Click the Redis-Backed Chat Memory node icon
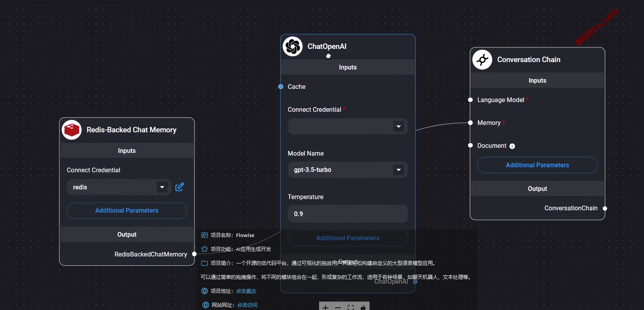Image resolution: width=644 pixels, height=310 pixels. click(x=72, y=130)
